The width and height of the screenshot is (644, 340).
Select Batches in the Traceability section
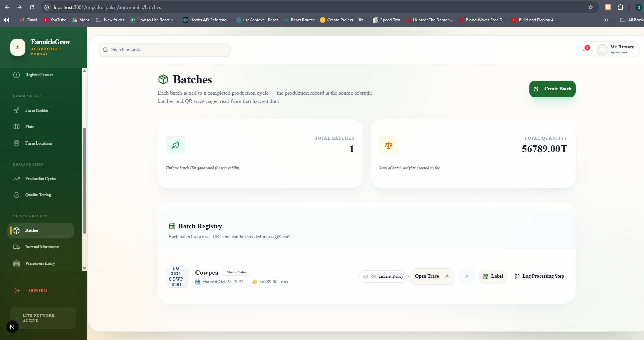[x=41, y=230]
